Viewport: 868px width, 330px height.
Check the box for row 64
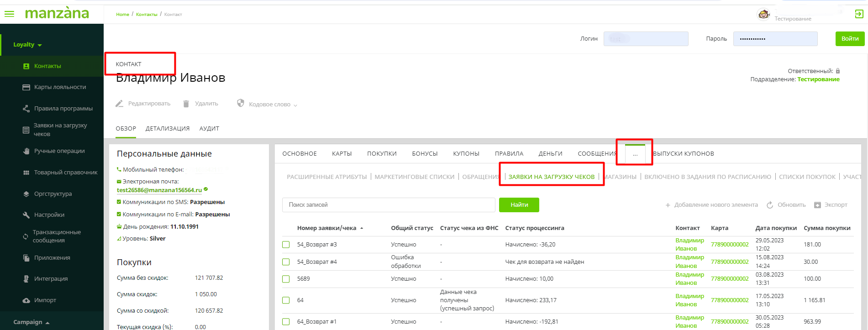click(286, 300)
